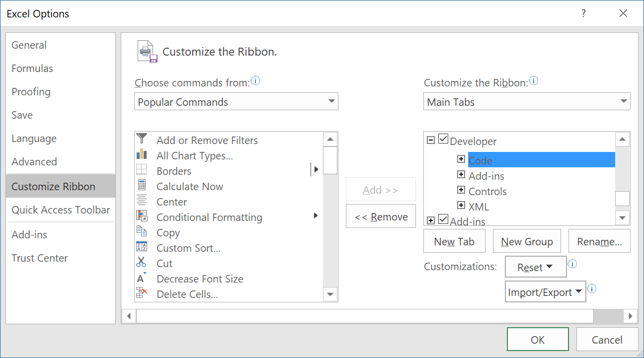The width and height of the screenshot is (644, 358).
Task: Click the Delete Cells icon
Action: click(x=142, y=293)
